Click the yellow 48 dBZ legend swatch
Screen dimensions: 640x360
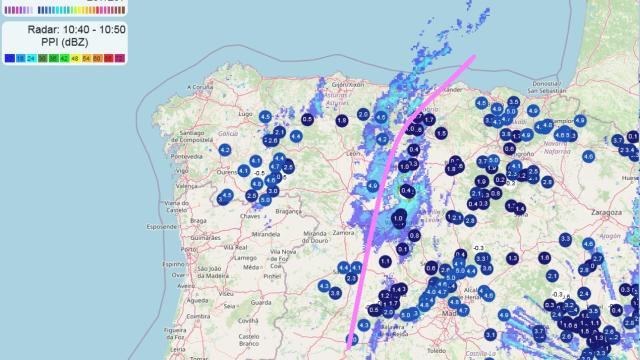pos(75,59)
